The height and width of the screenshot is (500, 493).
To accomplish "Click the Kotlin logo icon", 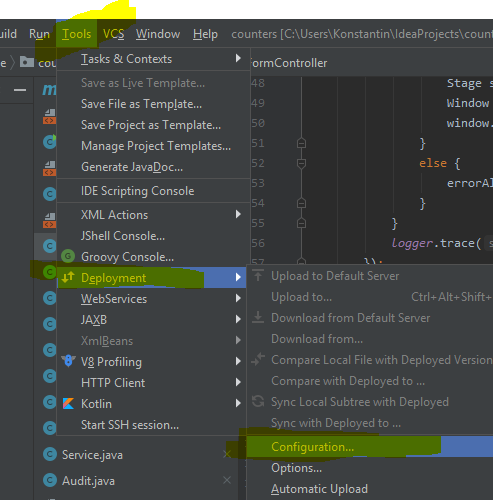I will pos(68,404).
